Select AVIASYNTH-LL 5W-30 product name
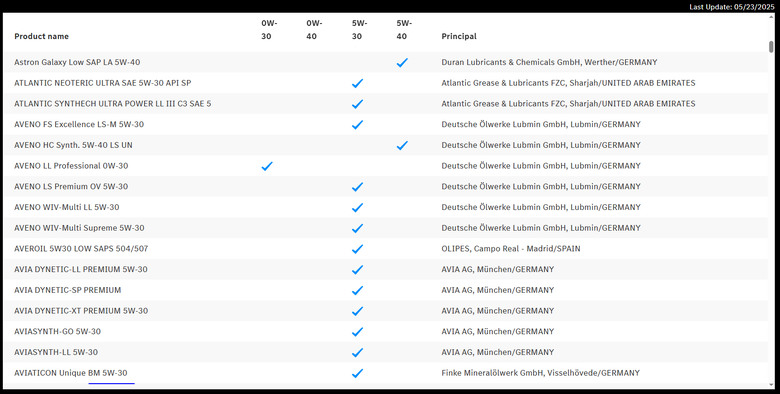This screenshot has width=780, height=394. (x=56, y=352)
